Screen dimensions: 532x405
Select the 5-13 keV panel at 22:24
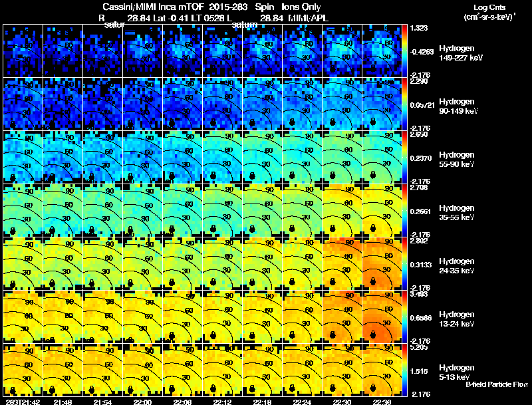303,370
